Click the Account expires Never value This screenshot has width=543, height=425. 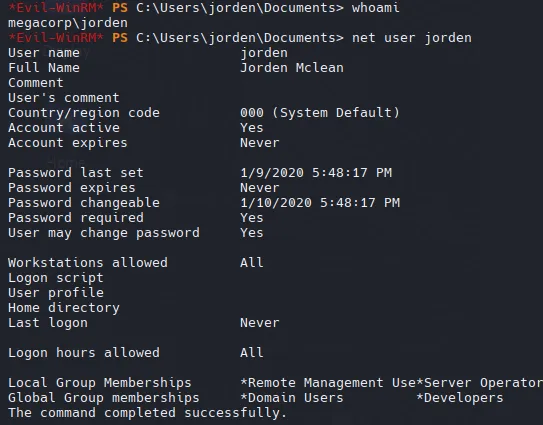point(260,143)
